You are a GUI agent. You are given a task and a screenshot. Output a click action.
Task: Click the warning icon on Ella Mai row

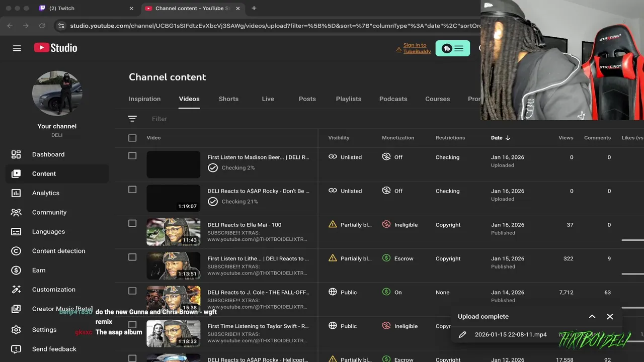click(x=333, y=224)
